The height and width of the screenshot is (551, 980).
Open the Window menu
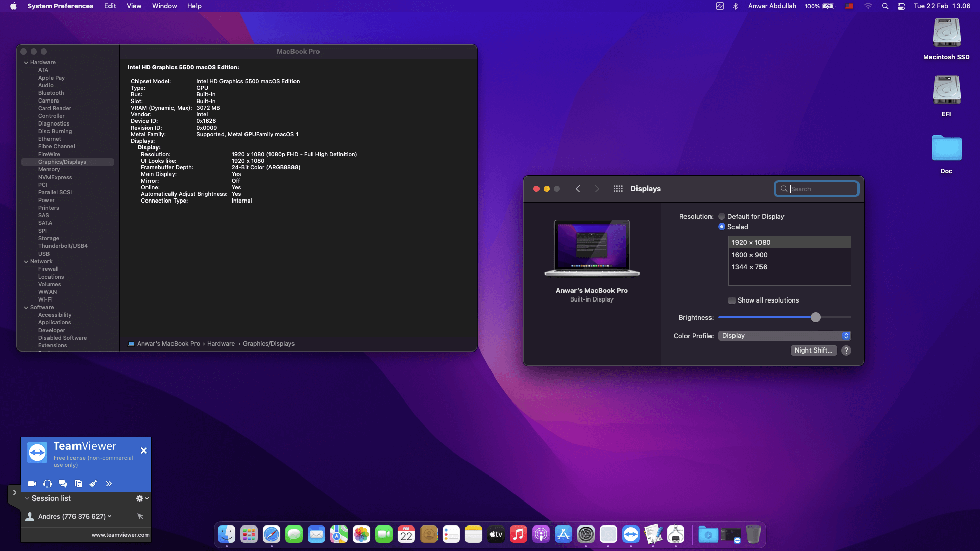click(164, 6)
